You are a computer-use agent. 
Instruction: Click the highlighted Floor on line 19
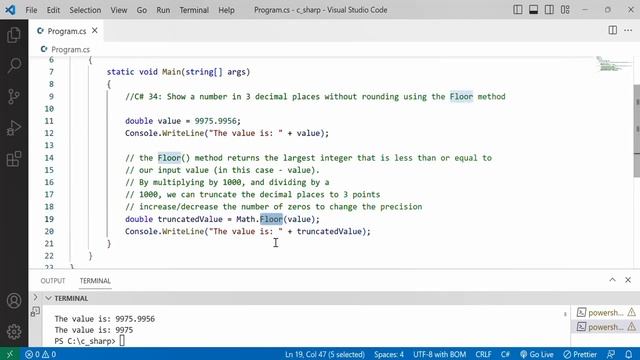pyautogui.click(x=271, y=219)
